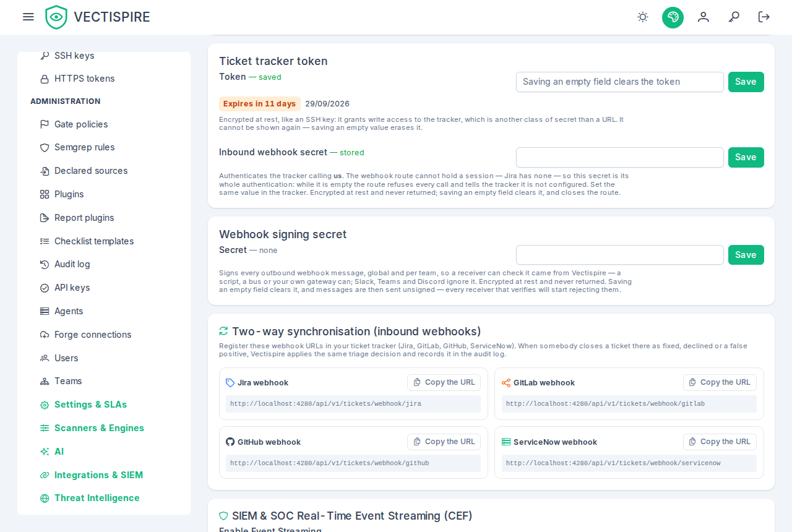Click the Declared sources file icon
The width and height of the screenshot is (792, 532).
tap(45, 171)
